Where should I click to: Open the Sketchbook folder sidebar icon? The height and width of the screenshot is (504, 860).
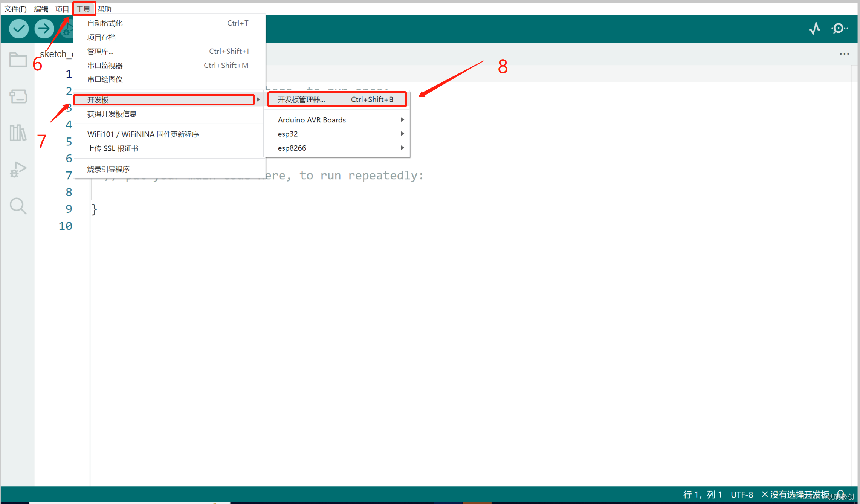click(x=18, y=60)
